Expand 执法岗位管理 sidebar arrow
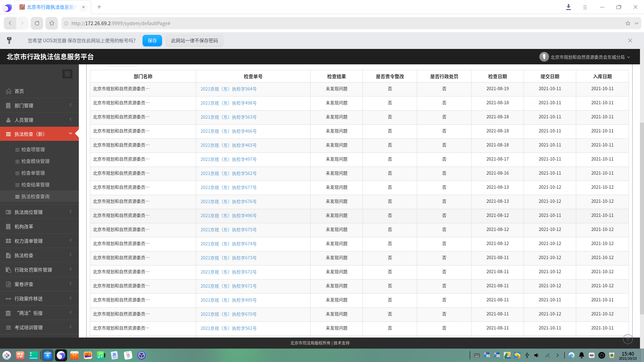The height and width of the screenshot is (362, 644). (70, 212)
